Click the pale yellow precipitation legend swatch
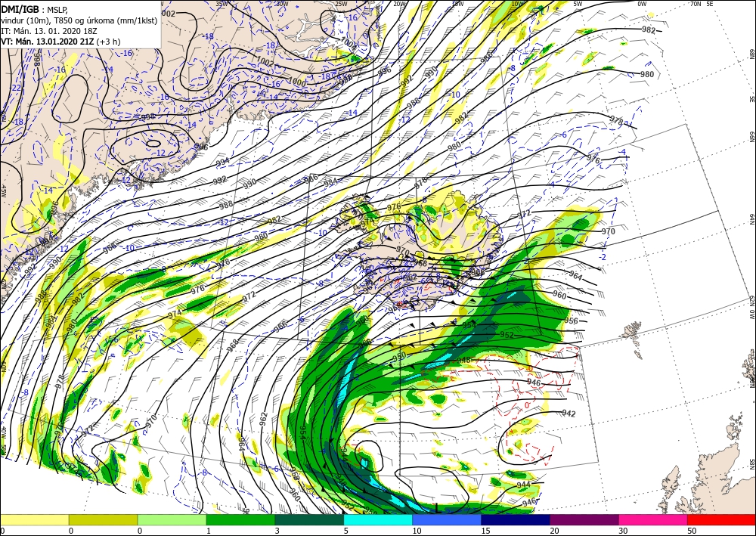756x536 pixels. click(34, 519)
